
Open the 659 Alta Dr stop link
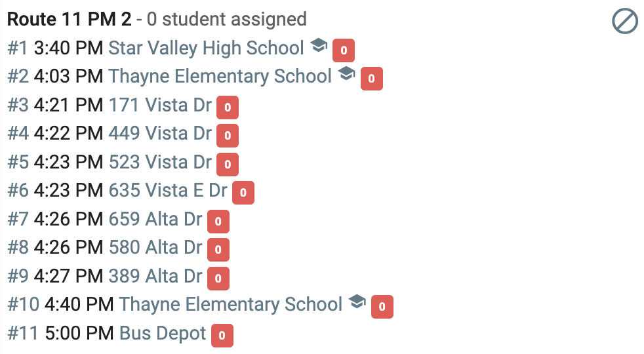155,219
